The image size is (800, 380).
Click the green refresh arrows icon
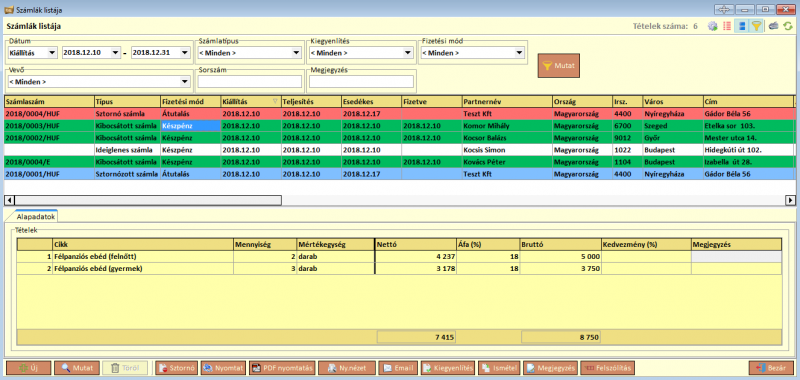tap(789, 26)
